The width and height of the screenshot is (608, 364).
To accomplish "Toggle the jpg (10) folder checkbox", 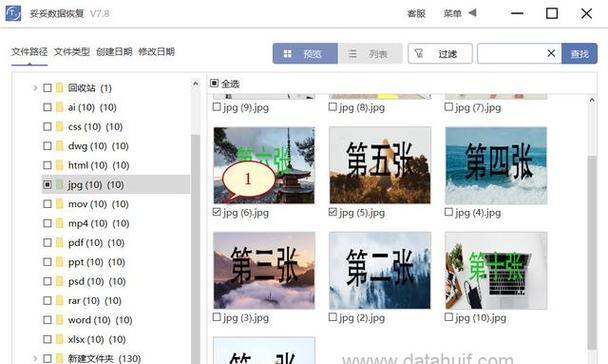I will [x=47, y=185].
